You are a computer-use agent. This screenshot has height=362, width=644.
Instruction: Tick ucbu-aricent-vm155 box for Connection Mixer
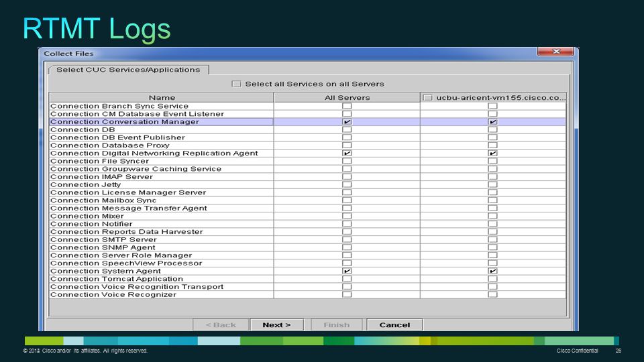point(492,216)
